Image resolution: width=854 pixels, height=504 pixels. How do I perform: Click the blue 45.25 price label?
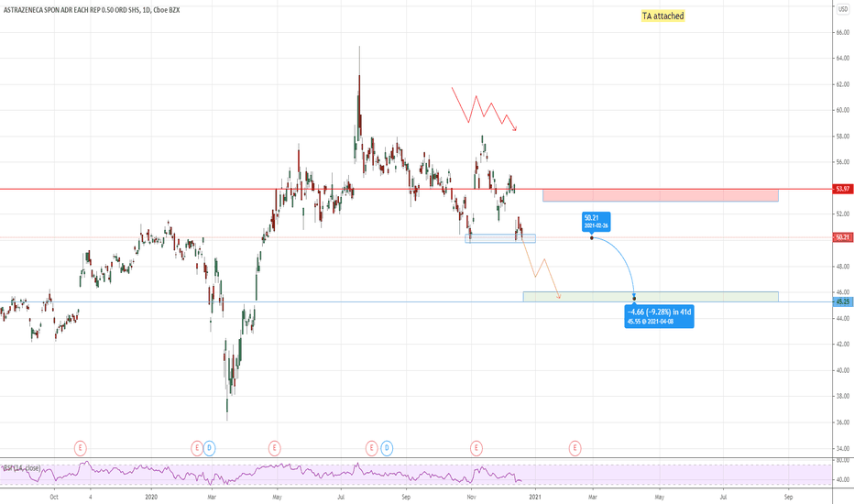[x=843, y=301]
